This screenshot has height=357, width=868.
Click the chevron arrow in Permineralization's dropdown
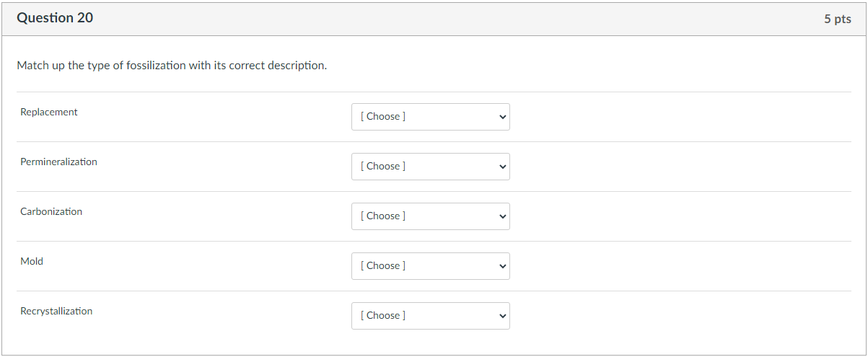click(502, 167)
